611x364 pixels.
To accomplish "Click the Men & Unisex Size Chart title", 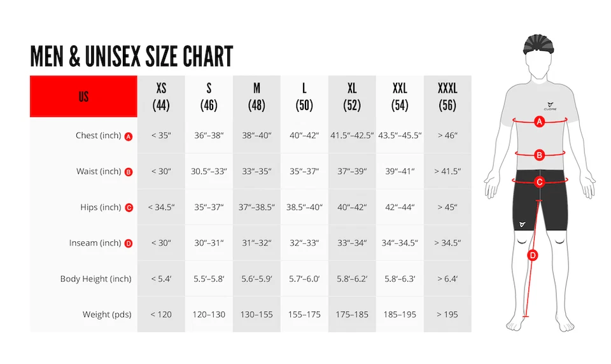I will pos(131,57).
